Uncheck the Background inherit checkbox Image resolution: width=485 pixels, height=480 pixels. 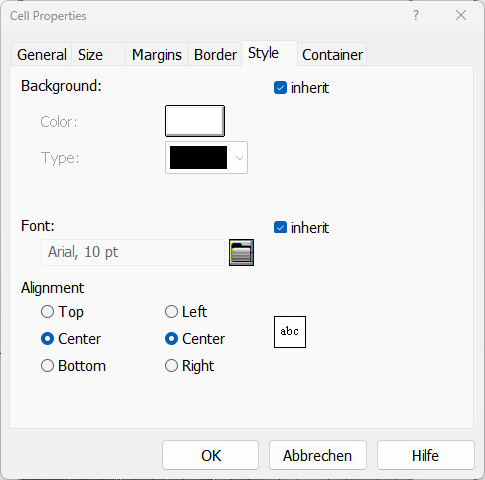pos(280,88)
